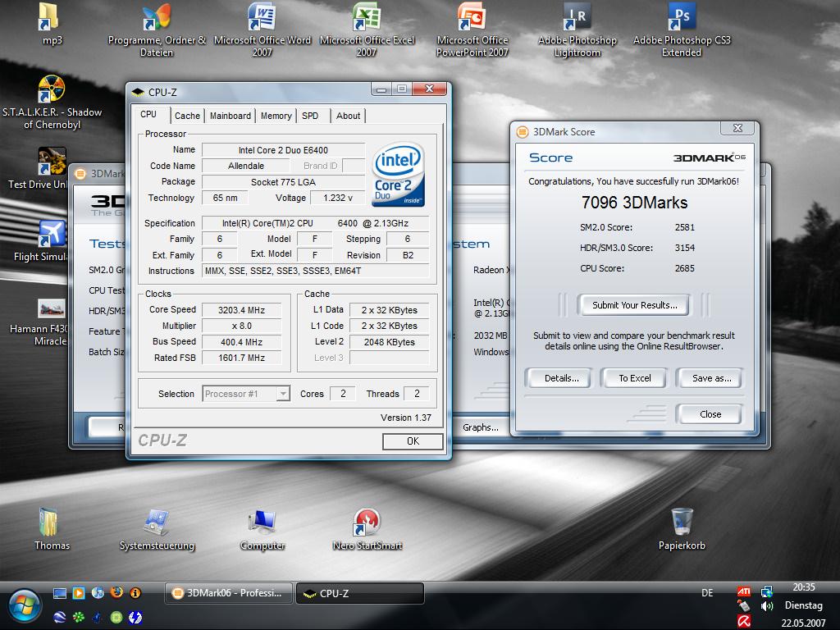
Task: Click the Voltage value 1.232 v
Action: click(337, 198)
